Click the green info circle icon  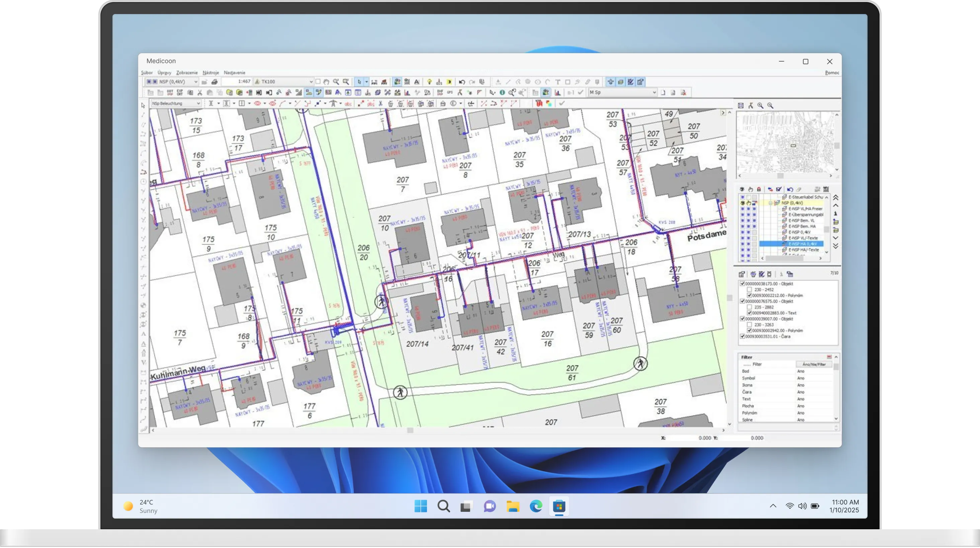502,92
